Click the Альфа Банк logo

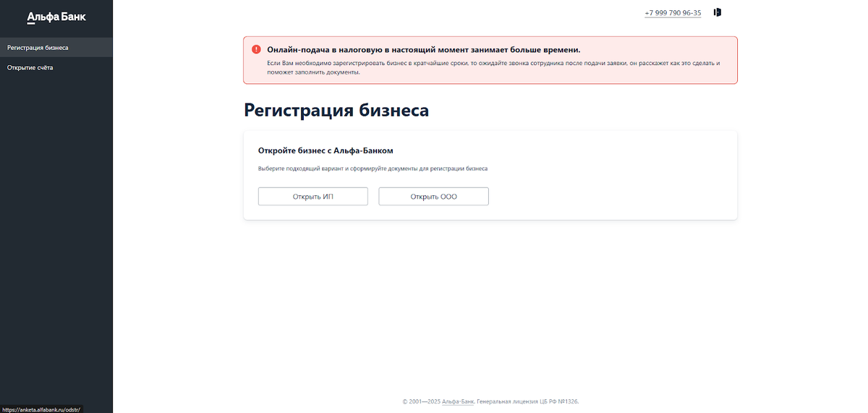(56, 17)
